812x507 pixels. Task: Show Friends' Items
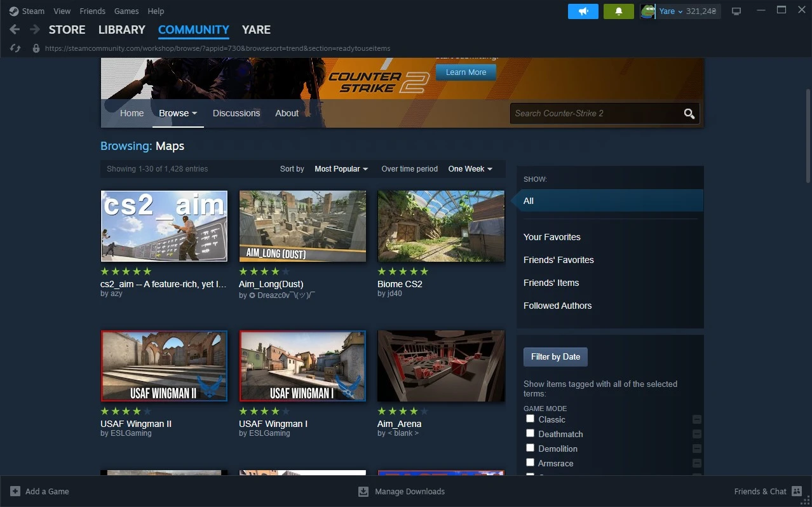pos(551,283)
